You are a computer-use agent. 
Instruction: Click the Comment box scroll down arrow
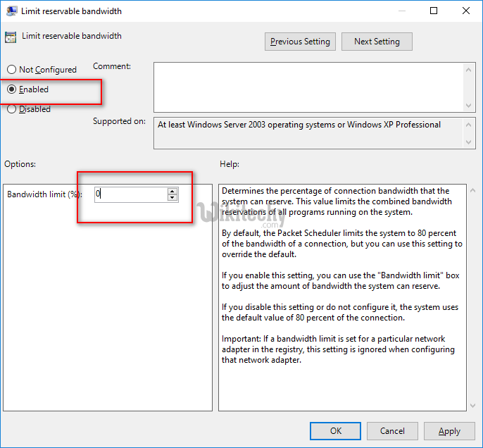(470, 105)
